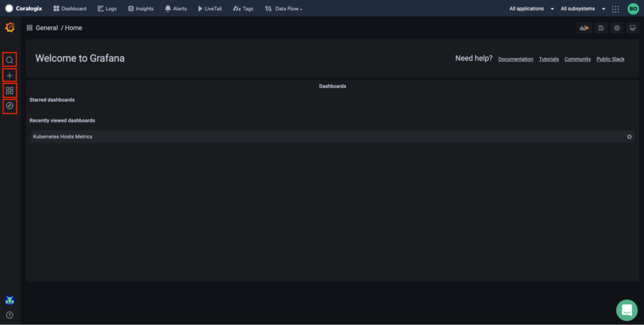Expand the All subsystems dropdown
Screen dimensions: 644x325
[583, 9]
